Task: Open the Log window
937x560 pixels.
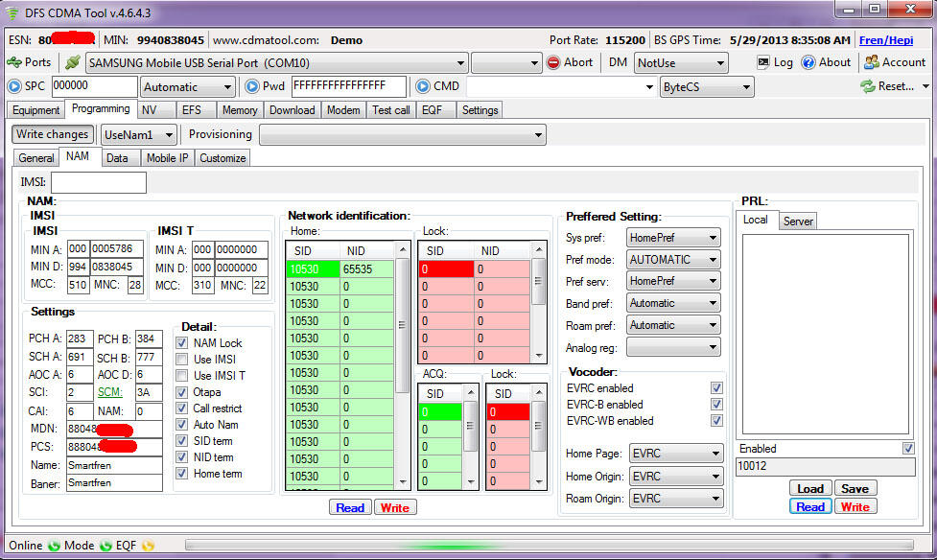Action: click(775, 62)
